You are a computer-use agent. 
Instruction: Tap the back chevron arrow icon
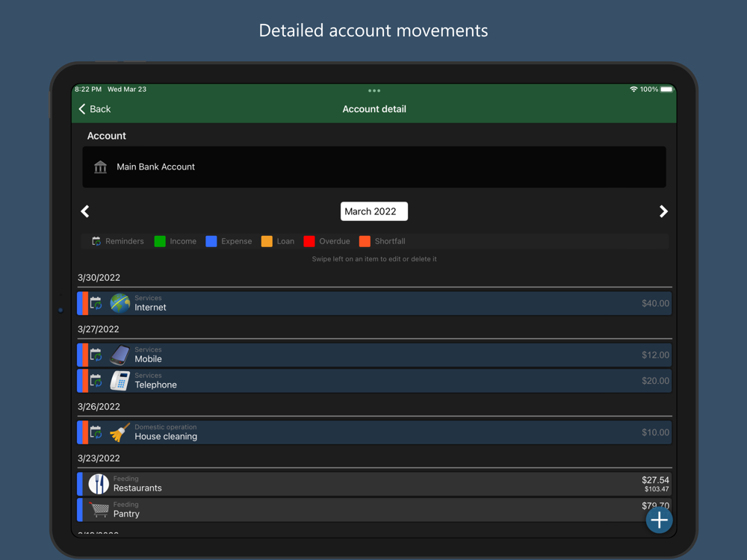point(82,109)
